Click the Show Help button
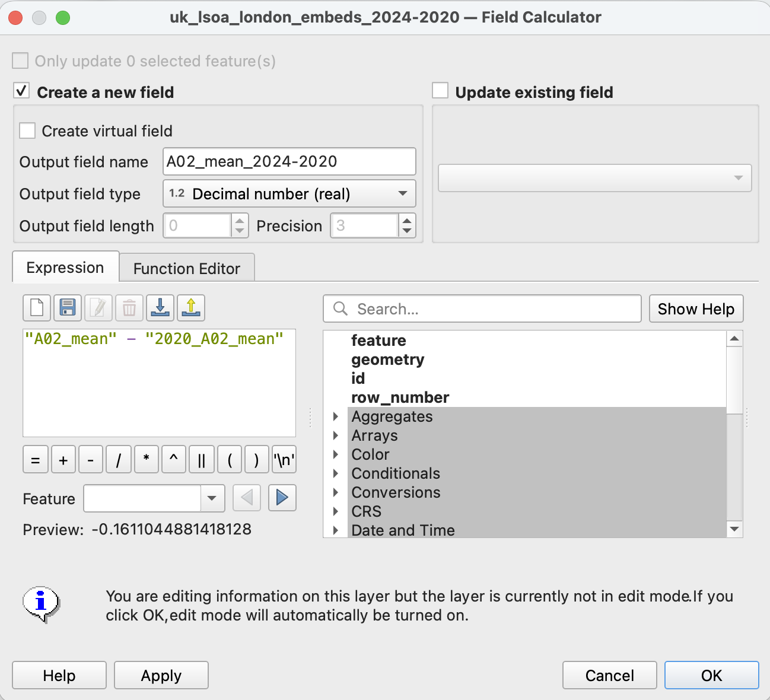 [x=696, y=309]
